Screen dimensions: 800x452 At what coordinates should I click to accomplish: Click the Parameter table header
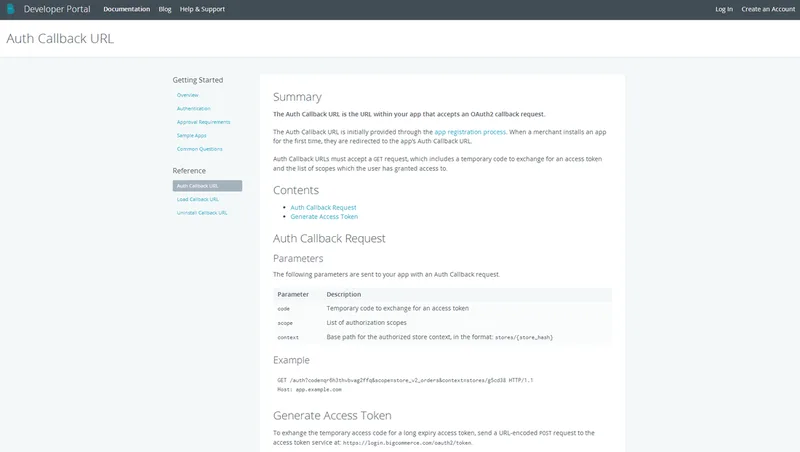(x=293, y=294)
